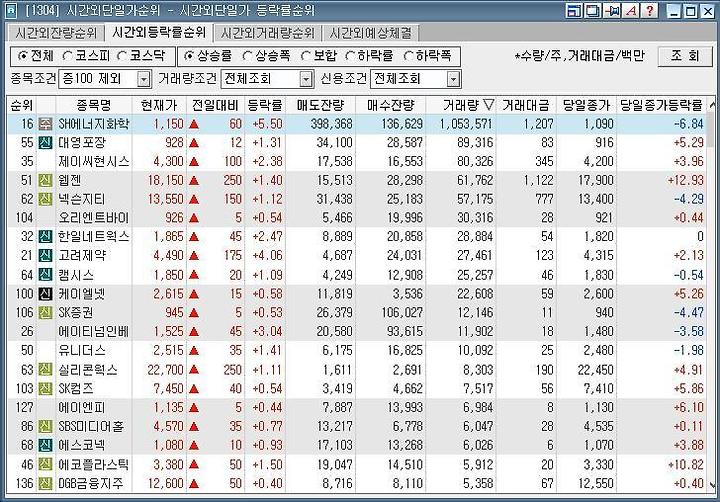Click the red up triangle in 유니더스 row
This screenshot has width=720, height=502.
point(194,350)
